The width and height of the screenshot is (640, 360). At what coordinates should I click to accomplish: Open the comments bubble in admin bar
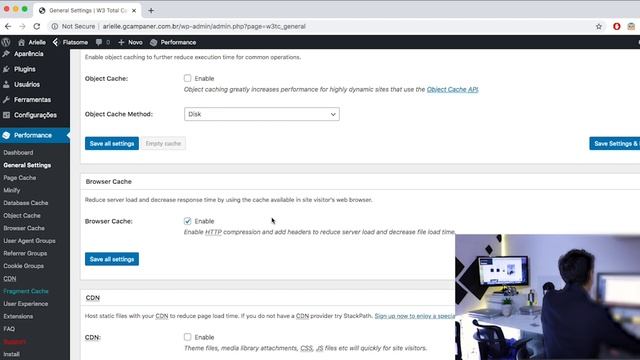(102, 42)
